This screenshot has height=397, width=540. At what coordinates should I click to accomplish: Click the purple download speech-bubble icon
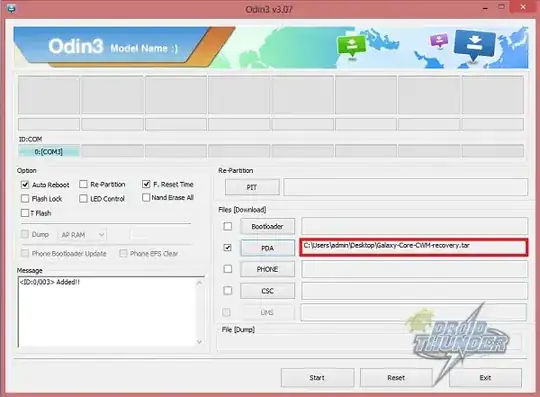[439, 40]
